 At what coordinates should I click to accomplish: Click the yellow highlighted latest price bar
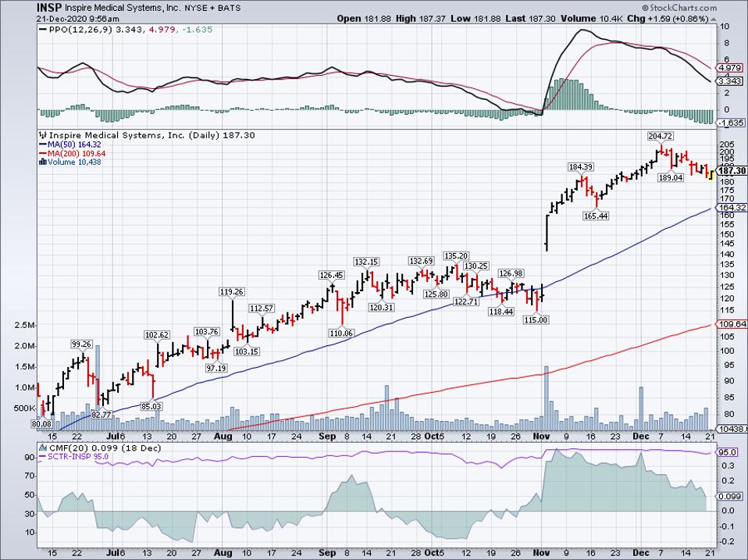click(x=711, y=176)
